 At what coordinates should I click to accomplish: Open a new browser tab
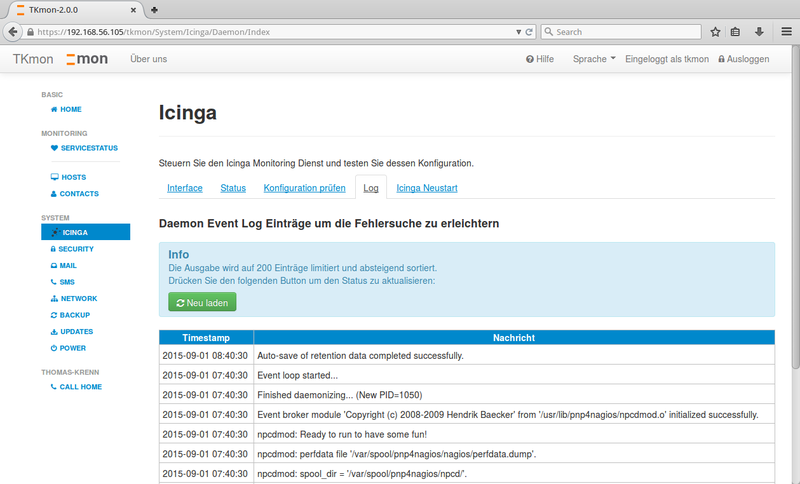[x=154, y=10]
